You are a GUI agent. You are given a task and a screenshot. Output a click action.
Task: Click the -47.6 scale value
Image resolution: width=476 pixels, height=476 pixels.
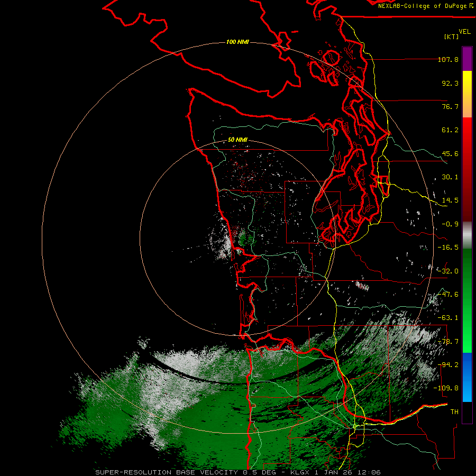coord(448,295)
